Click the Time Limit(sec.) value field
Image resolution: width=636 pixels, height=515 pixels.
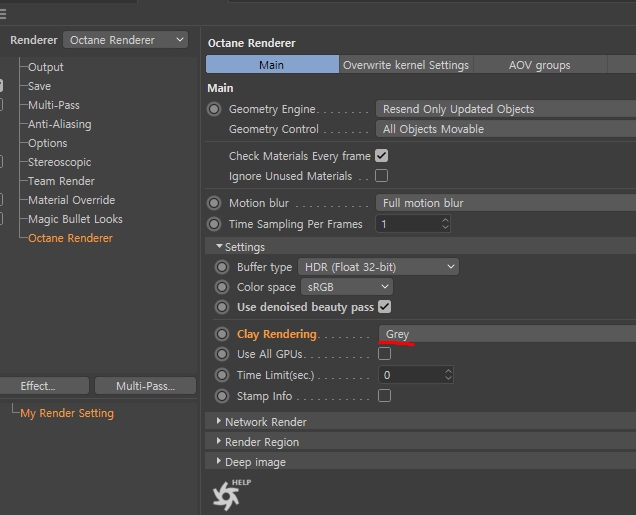click(411, 375)
